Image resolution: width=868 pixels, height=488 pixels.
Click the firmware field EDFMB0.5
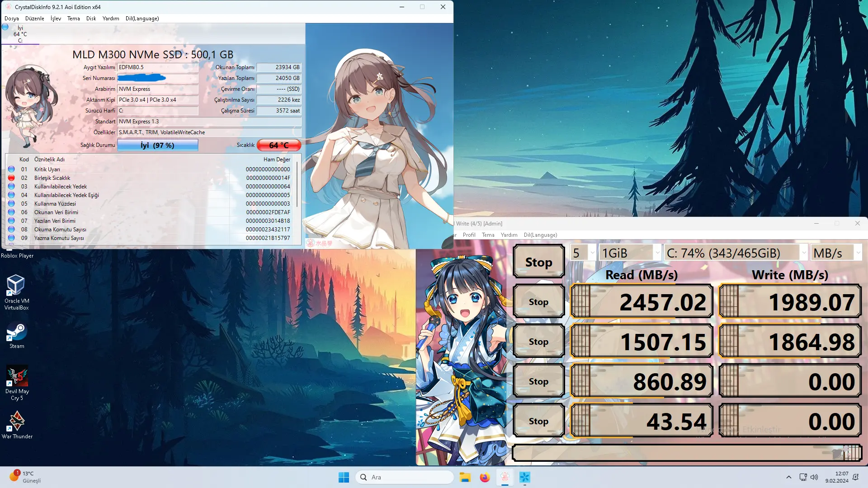coord(158,67)
